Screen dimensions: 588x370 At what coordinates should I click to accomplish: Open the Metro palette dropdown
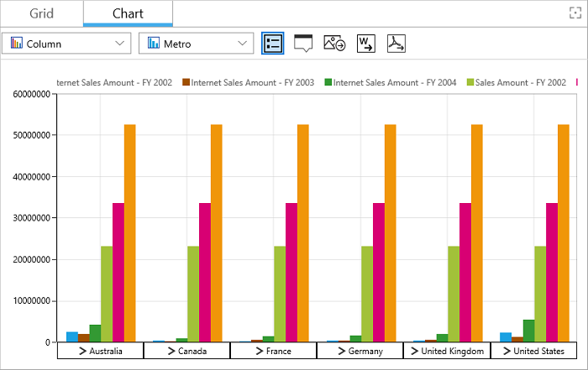coord(196,44)
